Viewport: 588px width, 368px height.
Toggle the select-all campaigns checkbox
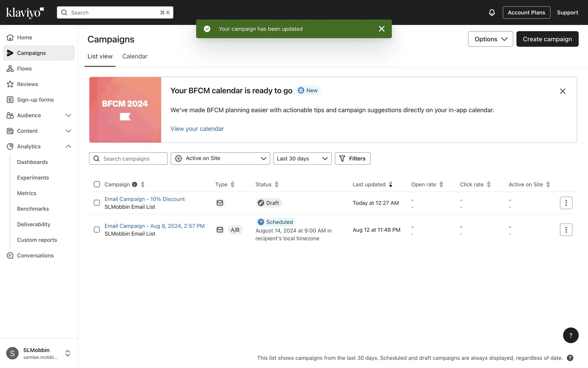[x=97, y=184]
